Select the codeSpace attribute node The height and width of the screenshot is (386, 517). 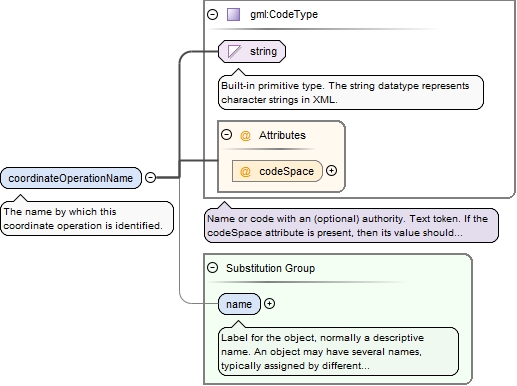coord(277,171)
